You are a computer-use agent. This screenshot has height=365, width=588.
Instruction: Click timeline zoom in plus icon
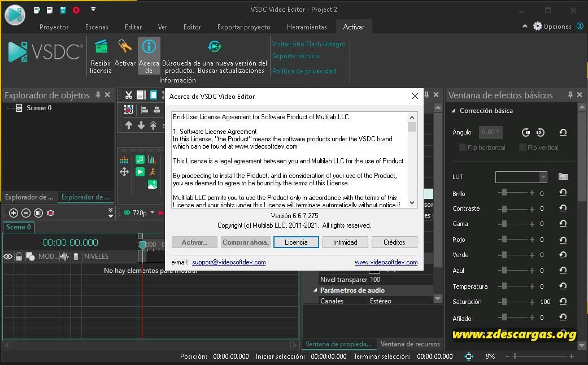pyautogui.click(x=14, y=213)
